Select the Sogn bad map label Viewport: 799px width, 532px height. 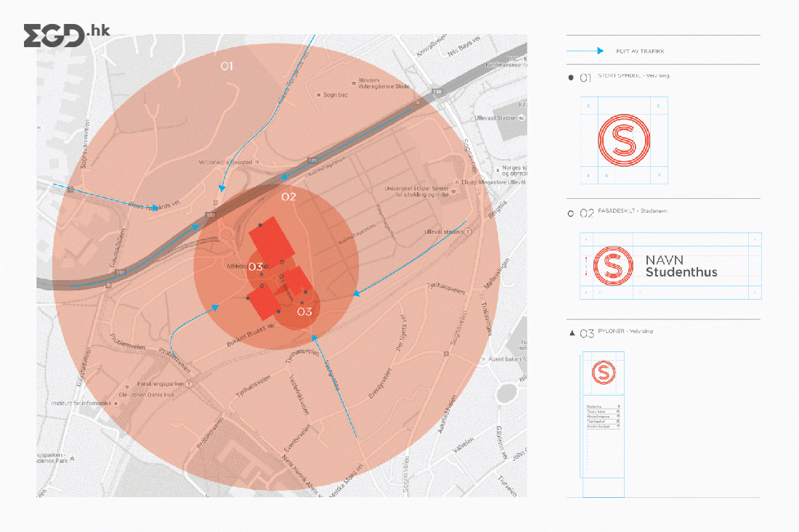tap(335, 94)
